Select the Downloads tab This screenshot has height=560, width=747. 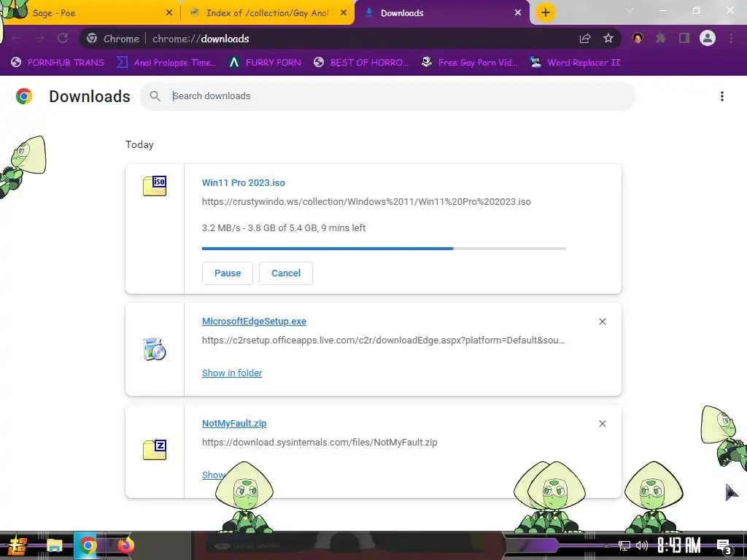(441, 13)
